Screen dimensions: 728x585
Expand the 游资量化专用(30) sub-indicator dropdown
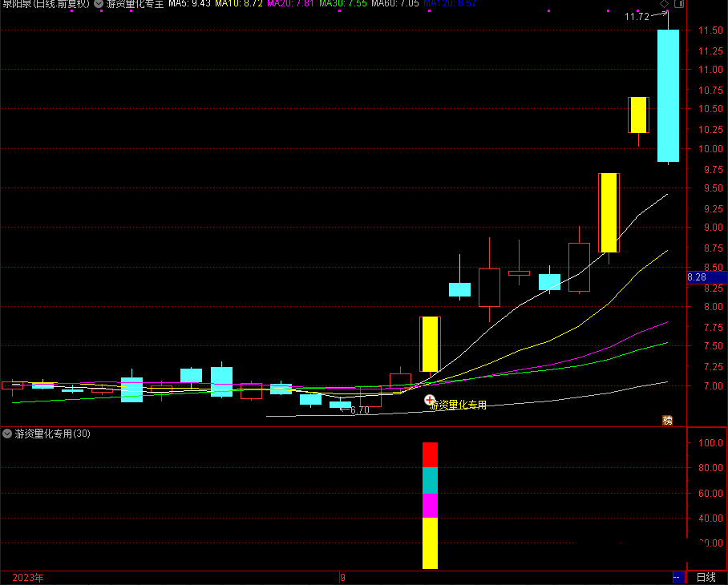tap(8, 434)
